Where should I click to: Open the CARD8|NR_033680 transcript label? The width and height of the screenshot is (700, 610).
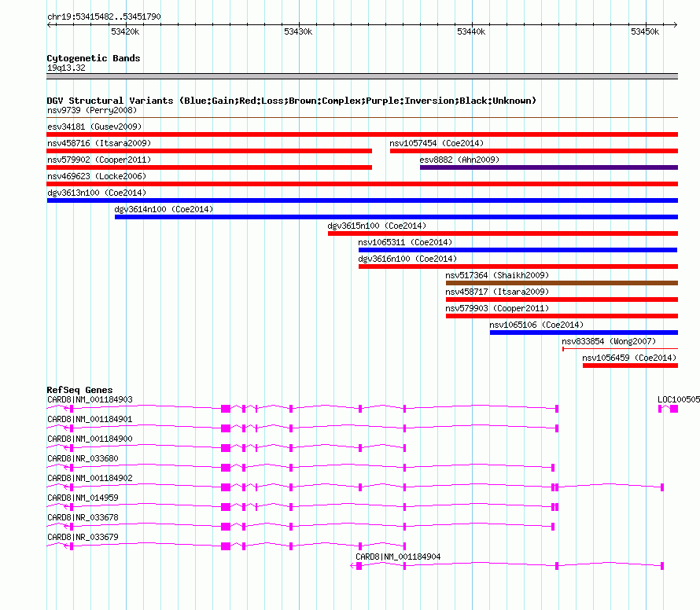pos(83,458)
